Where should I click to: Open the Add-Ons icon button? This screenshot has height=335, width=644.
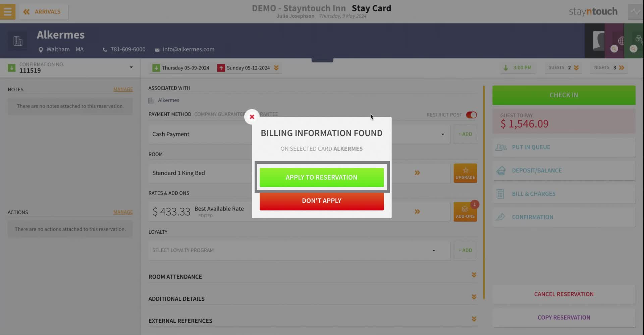click(x=465, y=211)
